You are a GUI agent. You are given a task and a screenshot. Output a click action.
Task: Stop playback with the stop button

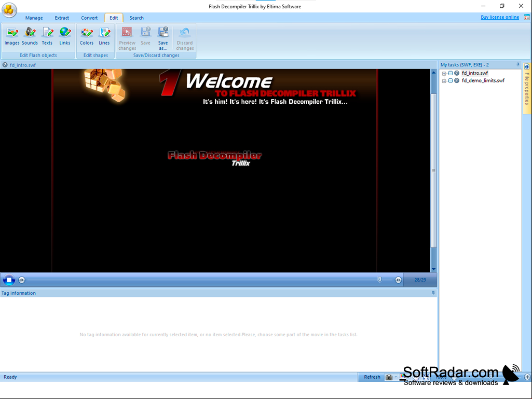[x=9, y=280]
